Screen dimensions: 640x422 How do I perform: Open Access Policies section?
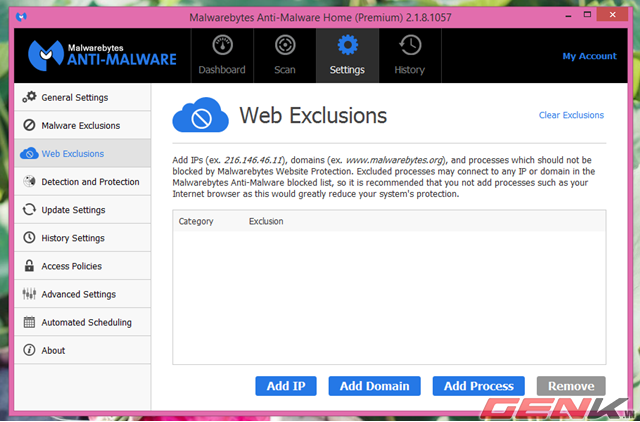[82, 266]
